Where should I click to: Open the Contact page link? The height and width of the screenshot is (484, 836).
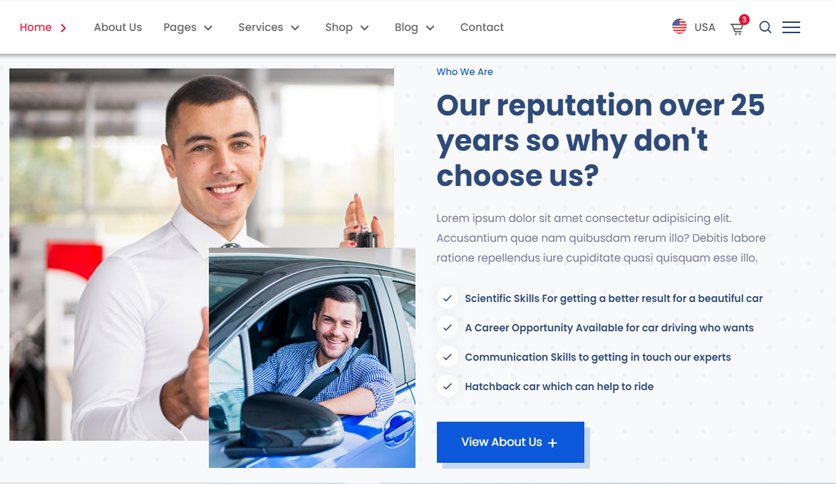(481, 27)
